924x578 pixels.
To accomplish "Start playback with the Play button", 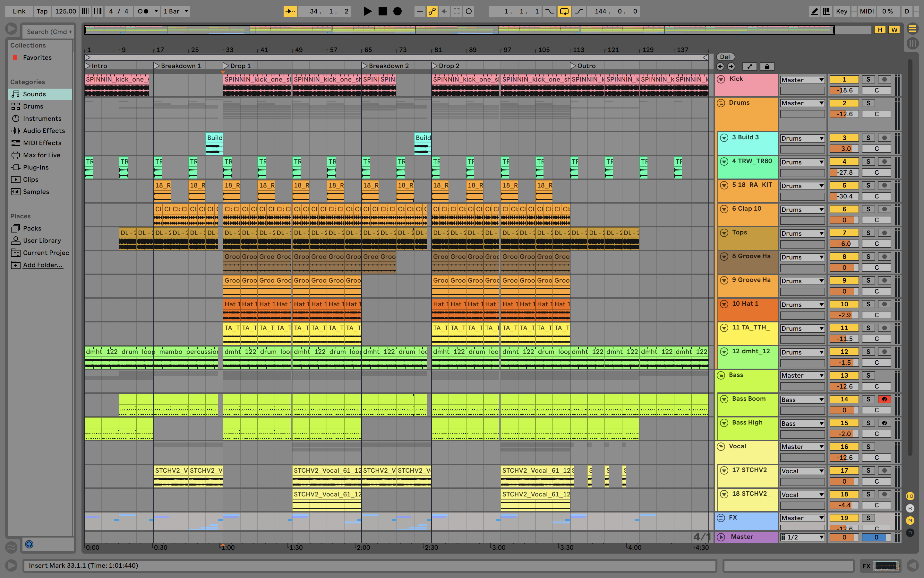I will point(367,11).
